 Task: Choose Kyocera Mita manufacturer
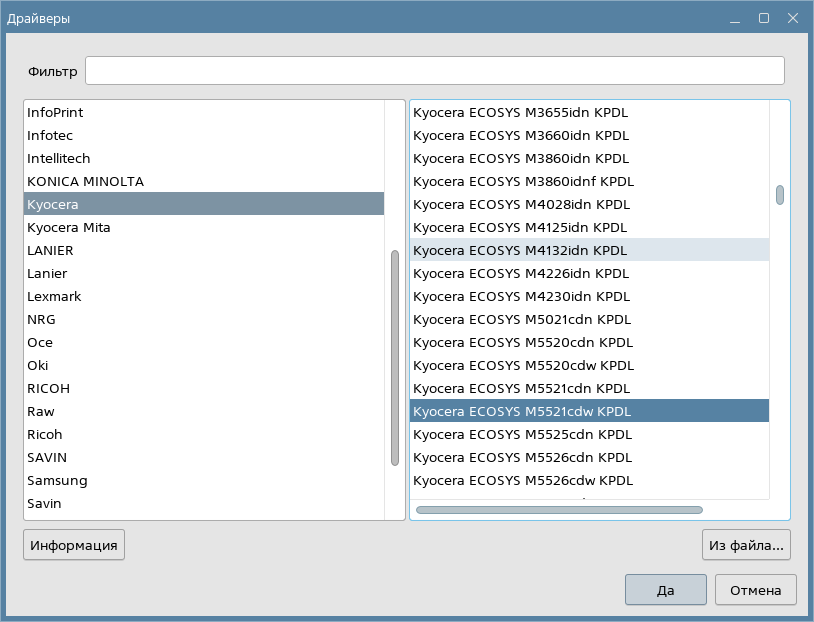click(204, 227)
